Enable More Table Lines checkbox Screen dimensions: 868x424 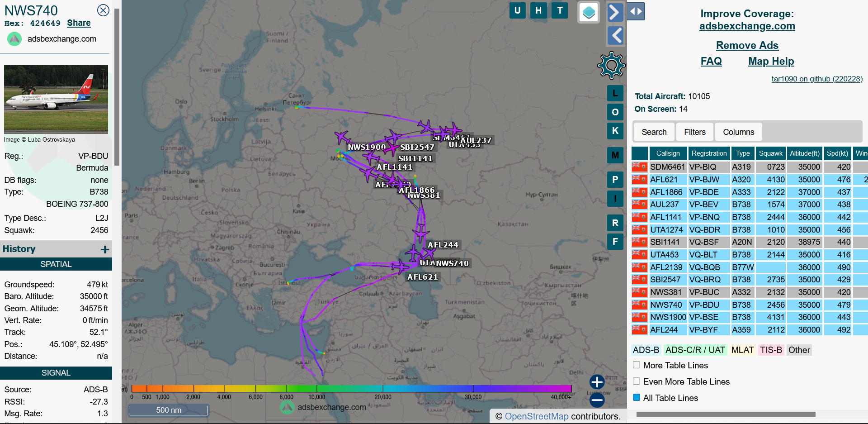pos(637,365)
